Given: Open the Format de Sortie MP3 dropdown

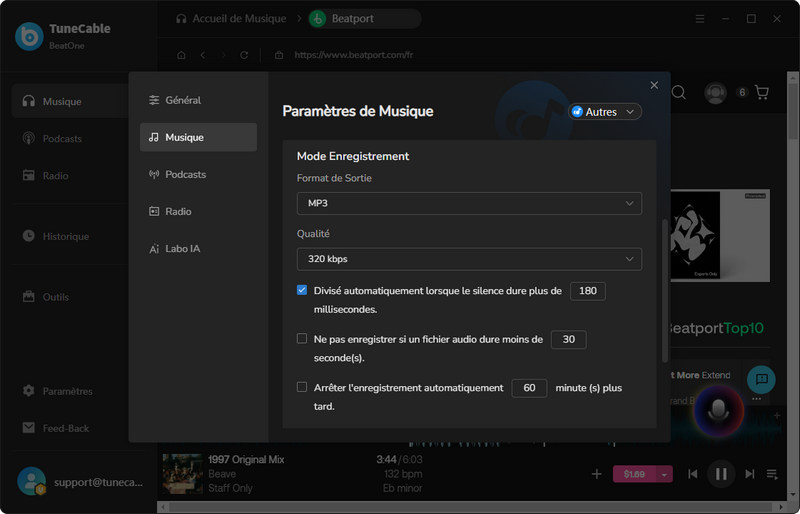Looking at the screenshot, I should click(x=469, y=203).
